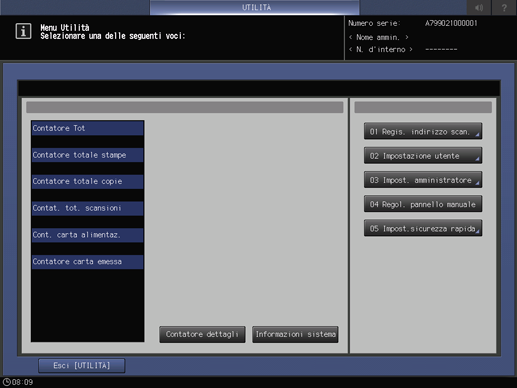This screenshot has width=517, height=388.
Task: Click the Informazioni sistema button
Action: (295, 334)
